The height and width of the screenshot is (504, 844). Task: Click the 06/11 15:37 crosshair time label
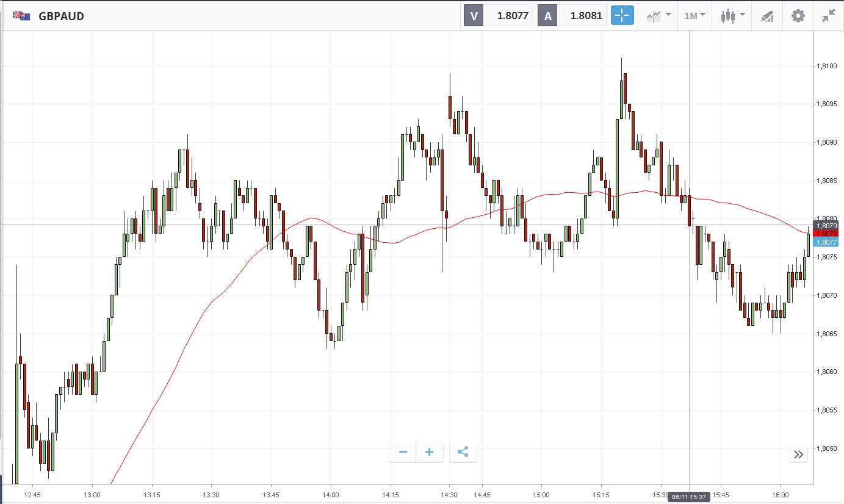point(690,497)
